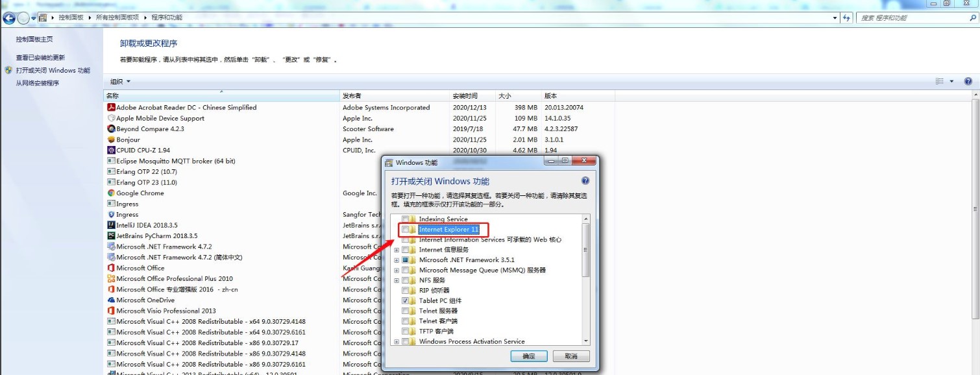Expand Windows Process Activation Service node
The width and height of the screenshot is (980, 375).
coord(397,341)
